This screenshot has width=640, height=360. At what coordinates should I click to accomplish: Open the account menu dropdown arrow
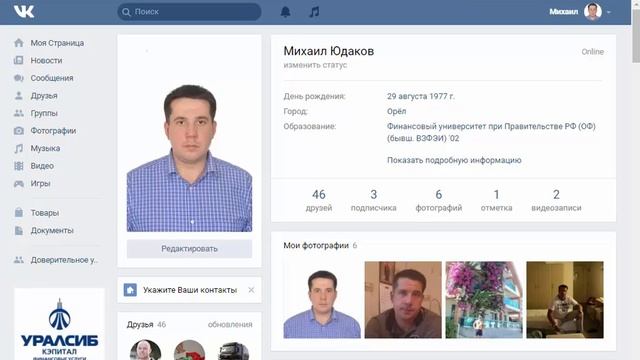tap(609, 12)
